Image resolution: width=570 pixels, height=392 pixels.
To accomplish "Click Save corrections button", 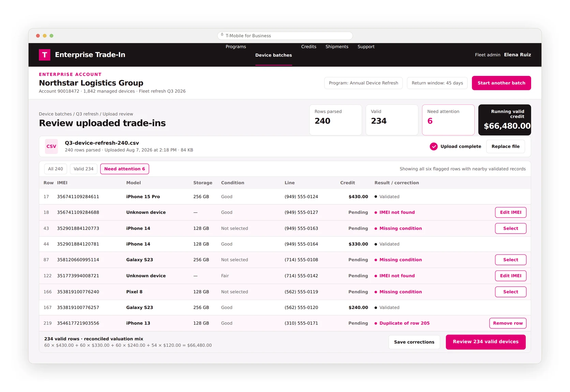I will coord(414,342).
